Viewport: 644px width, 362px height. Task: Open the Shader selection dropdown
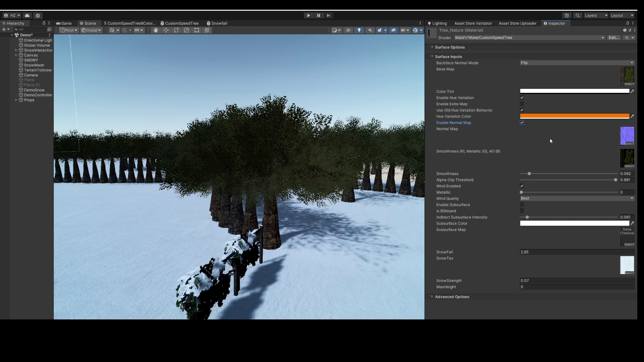530,38
